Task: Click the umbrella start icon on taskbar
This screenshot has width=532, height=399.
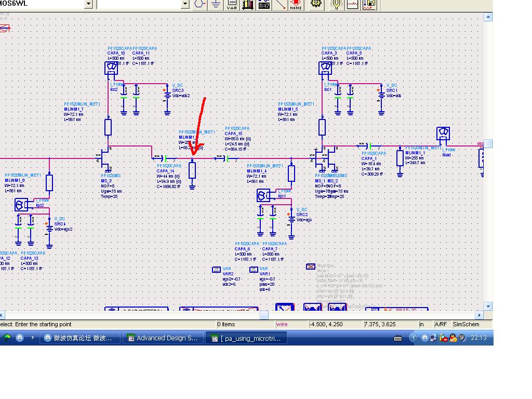Action: point(7,338)
